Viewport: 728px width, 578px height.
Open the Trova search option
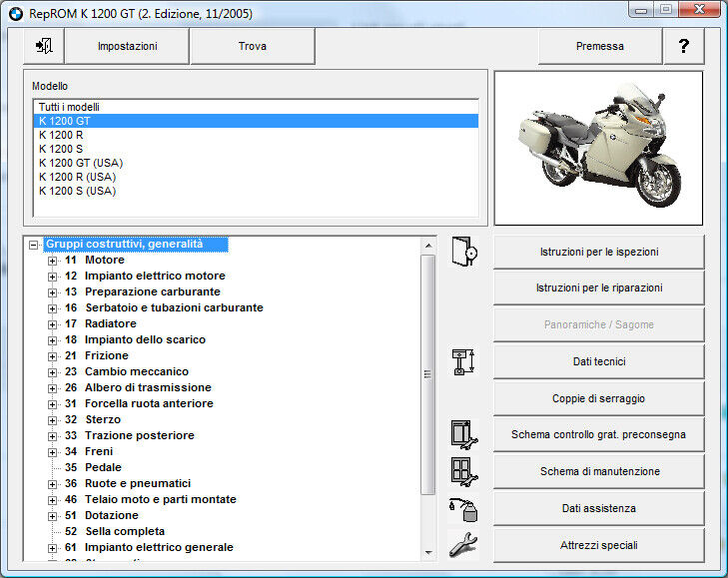pyautogui.click(x=252, y=46)
